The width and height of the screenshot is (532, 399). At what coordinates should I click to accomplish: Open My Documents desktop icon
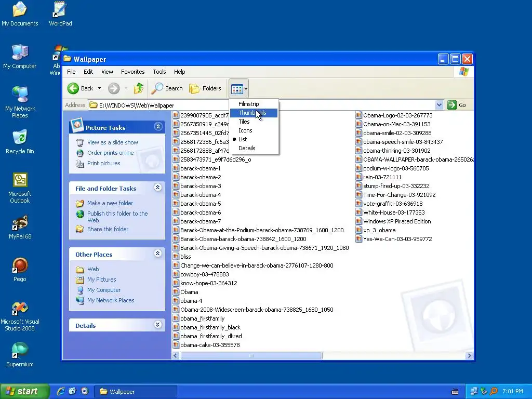click(x=20, y=14)
